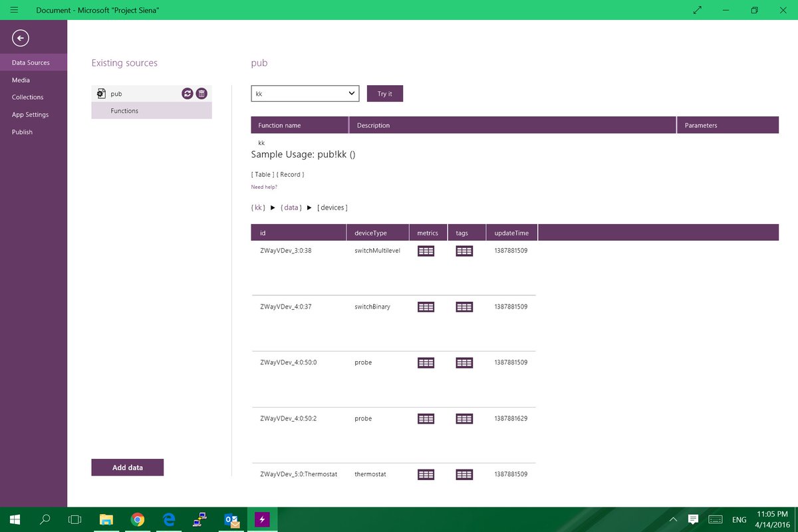Open tags table for ZWayVDev_4:0:50:0
The height and width of the screenshot is (532, 798).
tap(464, 362)
